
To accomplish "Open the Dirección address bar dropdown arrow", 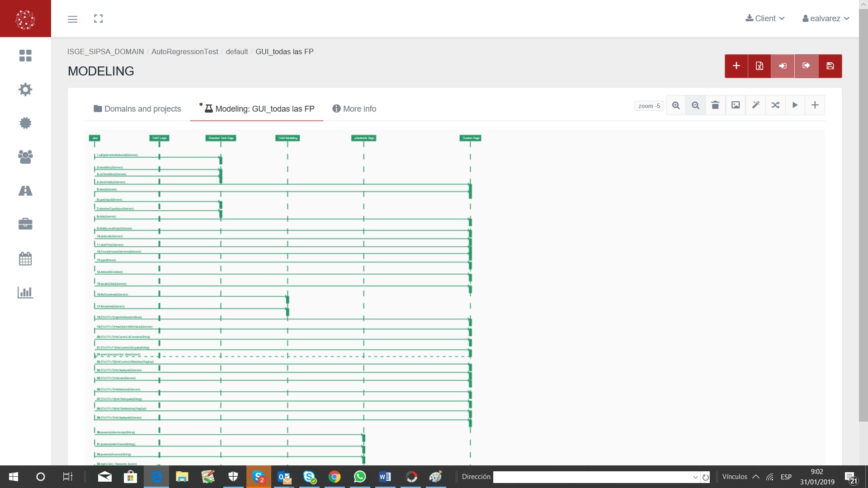I will coord(695,477).
